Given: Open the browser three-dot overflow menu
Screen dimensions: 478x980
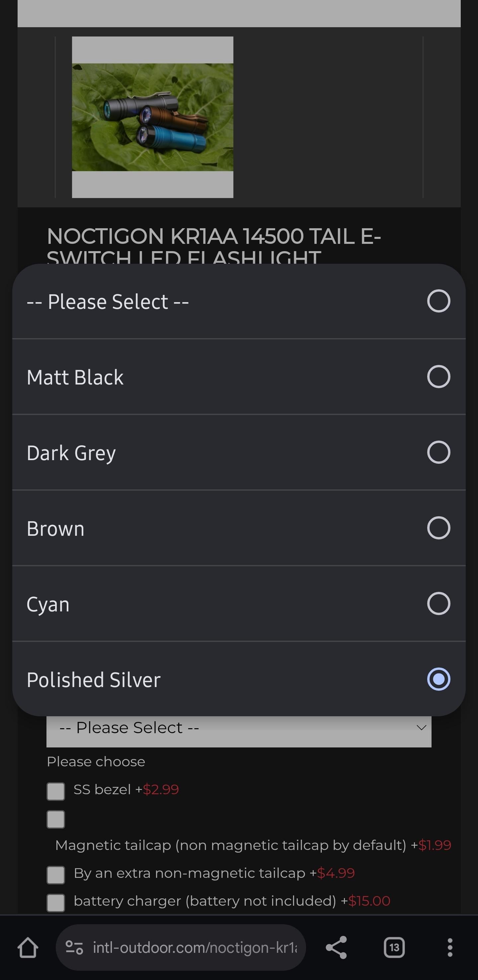Looking at the screenshot, I should (x=450, y=947).
